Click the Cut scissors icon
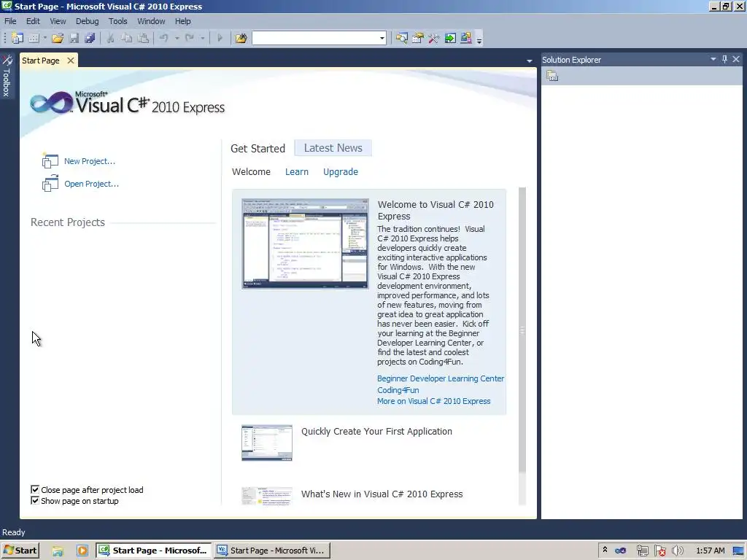The width and height of the screenshot is (747, 560). point(110,38)
